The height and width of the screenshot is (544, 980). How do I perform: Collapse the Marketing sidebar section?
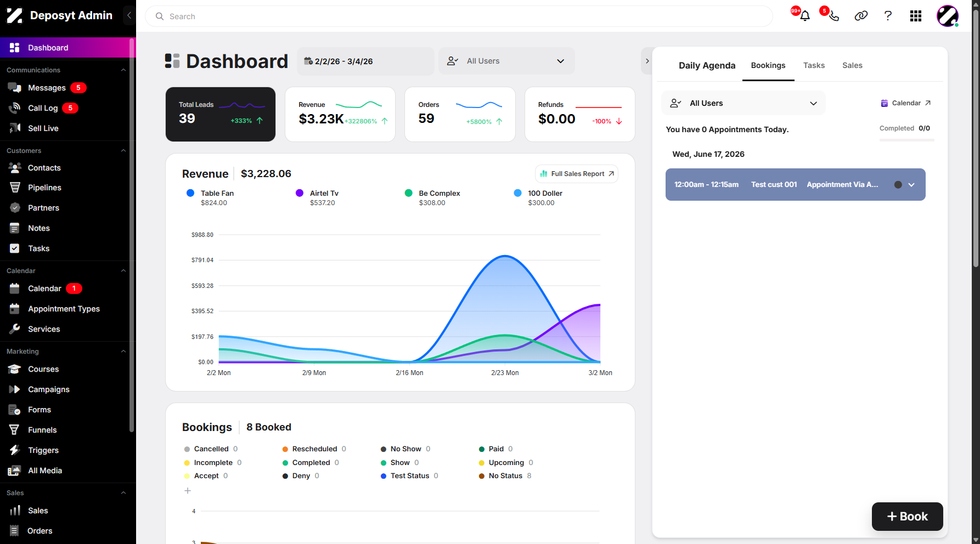pos(123,352)
